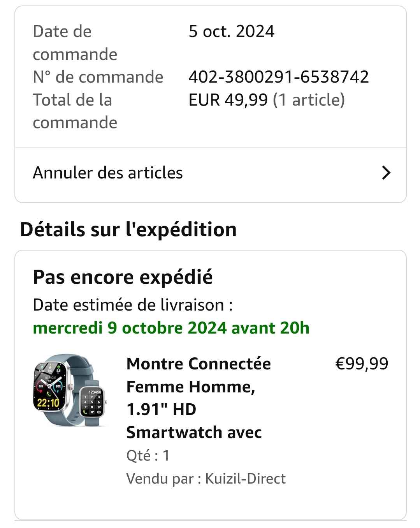Click the order date 5 oct. 2024
The width and height of the screenshot is (420, 528).
pyautogui.click(x=231, y=31)
